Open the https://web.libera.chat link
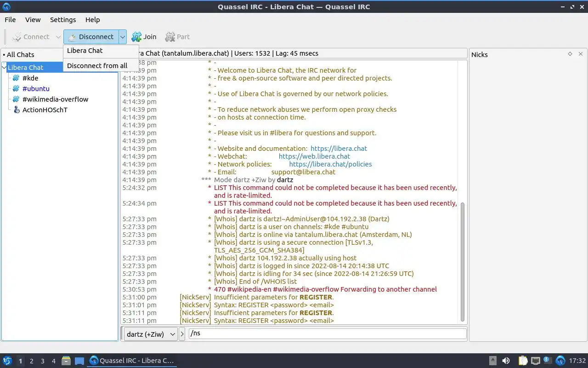The height and width of the screenshot is (368, 588). [314, 156]
